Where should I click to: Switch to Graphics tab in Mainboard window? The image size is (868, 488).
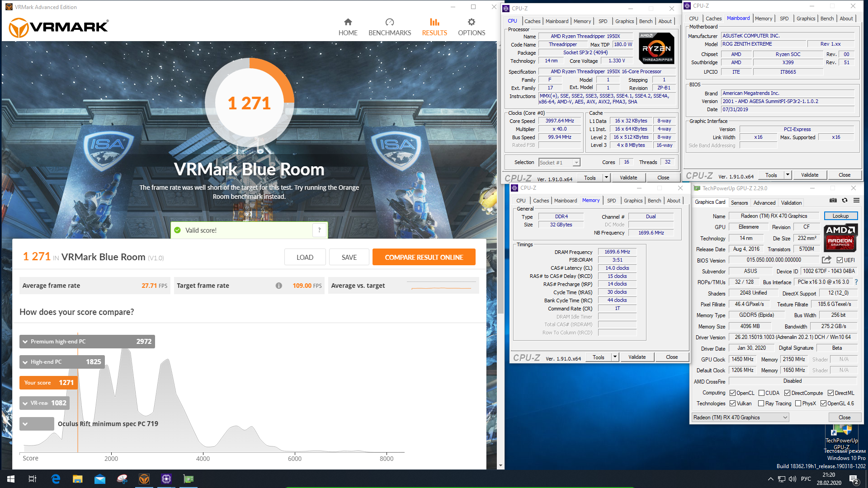806,19
